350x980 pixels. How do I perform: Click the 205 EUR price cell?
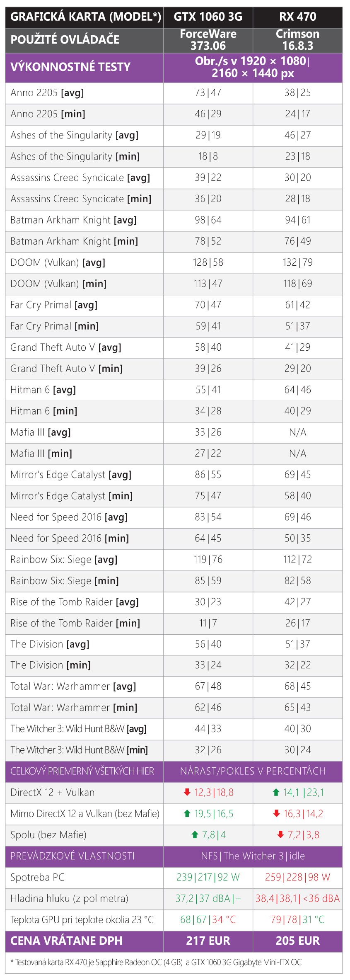coord(297,941)
